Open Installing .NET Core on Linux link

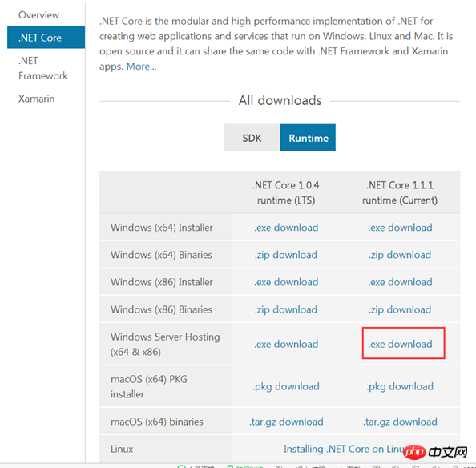pos(345,449)
